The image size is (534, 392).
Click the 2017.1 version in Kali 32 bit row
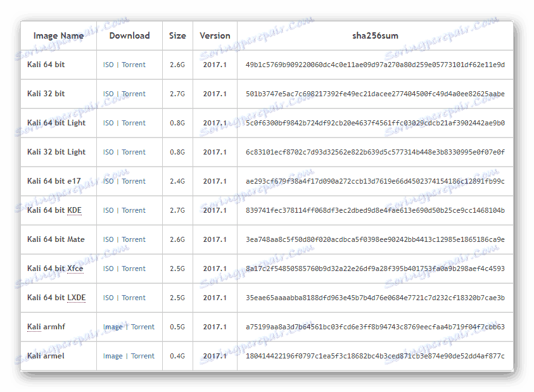(215, 94)
